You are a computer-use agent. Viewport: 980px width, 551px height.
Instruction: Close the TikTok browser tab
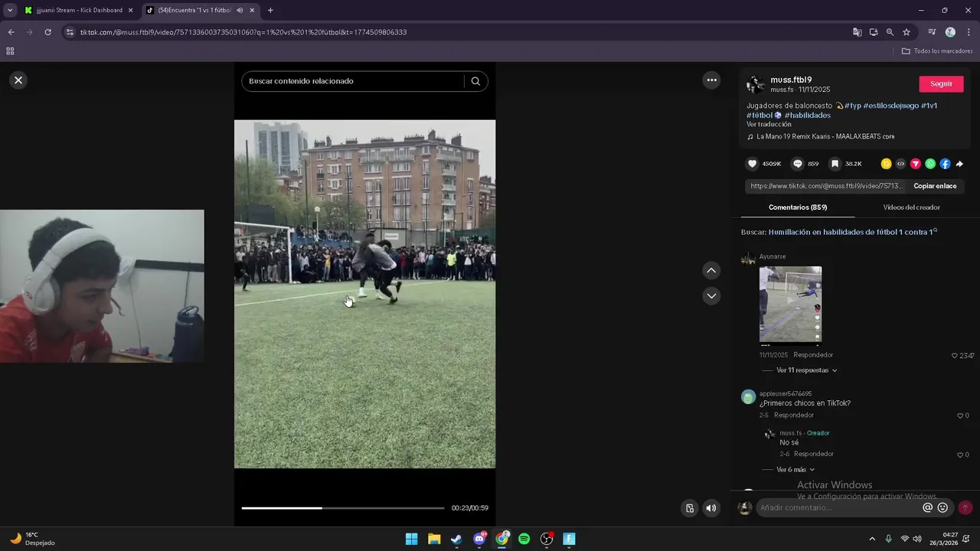pos(252,10)
